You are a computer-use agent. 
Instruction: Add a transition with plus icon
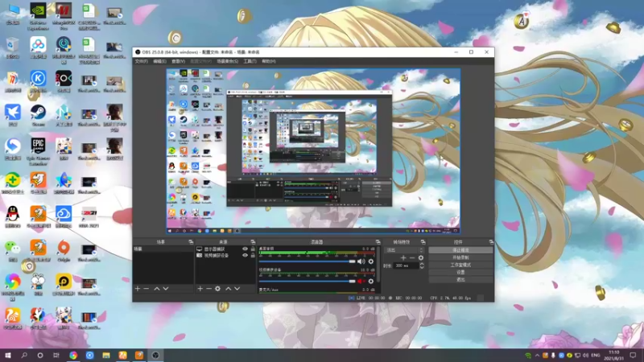[403, 257]
